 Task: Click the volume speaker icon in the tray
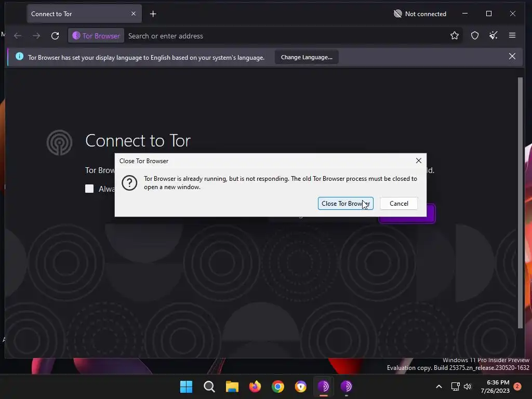(x=468, y=387)
